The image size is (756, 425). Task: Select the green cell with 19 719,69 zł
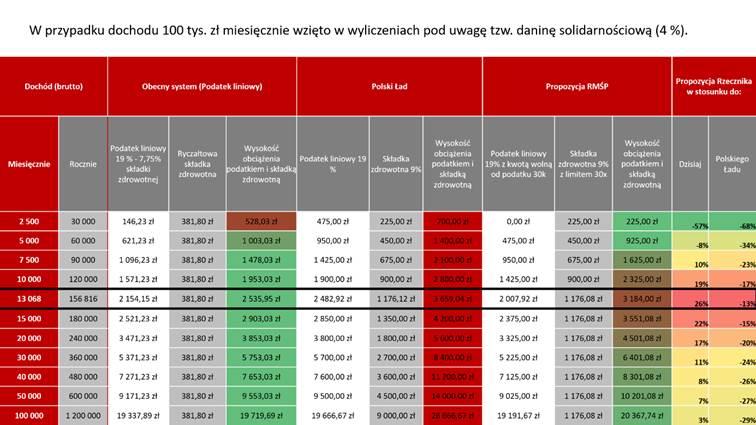pyautogui.click(x=261, y=413)
